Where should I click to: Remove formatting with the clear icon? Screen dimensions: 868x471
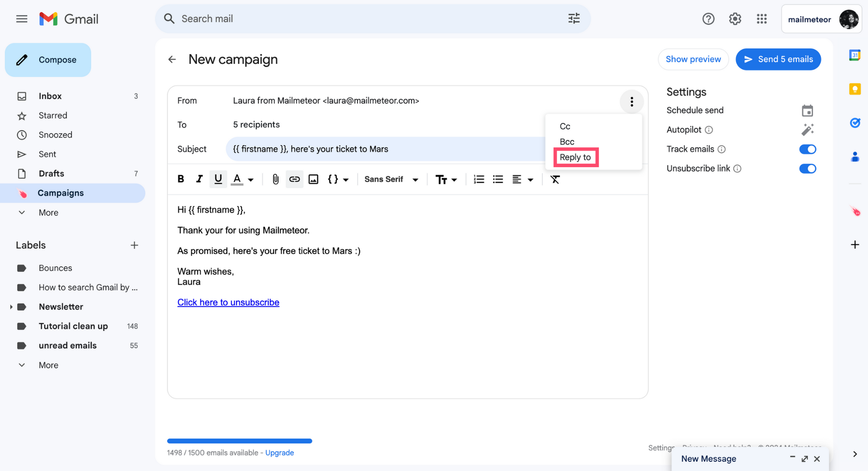(555, 179)
